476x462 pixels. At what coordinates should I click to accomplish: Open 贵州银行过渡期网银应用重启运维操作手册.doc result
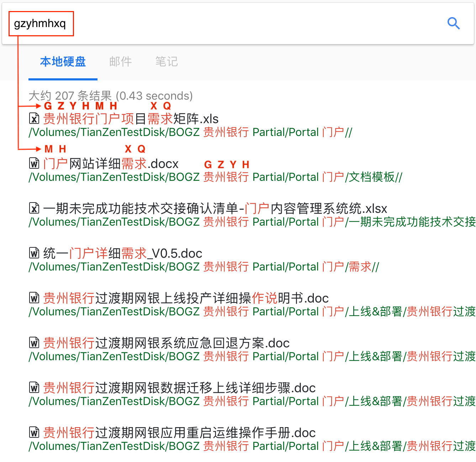click(179, 433)
